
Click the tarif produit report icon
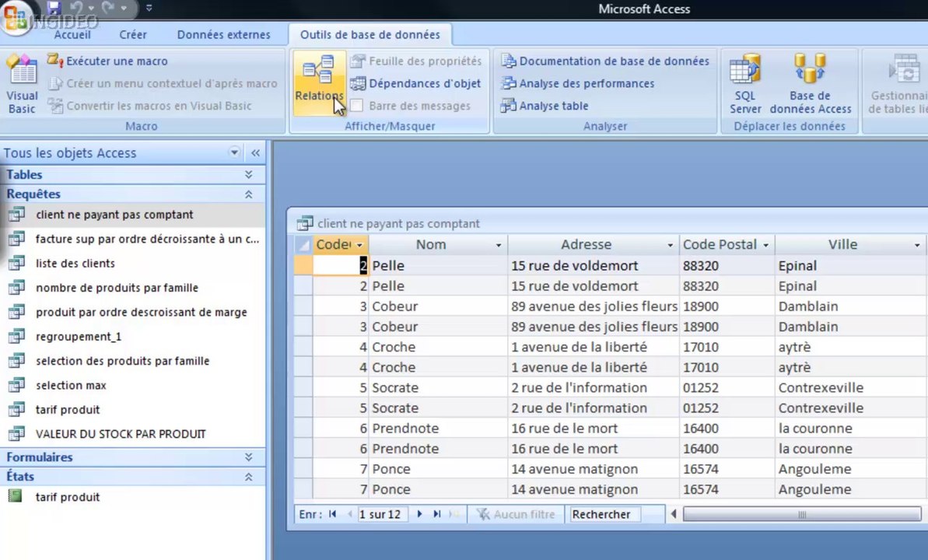[15, 496]
